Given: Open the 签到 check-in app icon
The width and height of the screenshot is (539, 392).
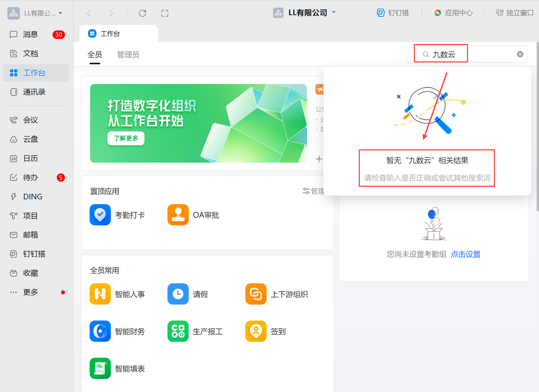Looking at the screenshot, I should (x=256, y=331).
